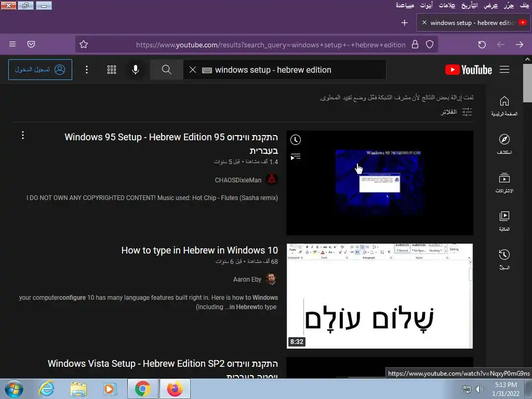532x399 pixels.
Task: Open search filters icon
Action: [x=467, y=112]
